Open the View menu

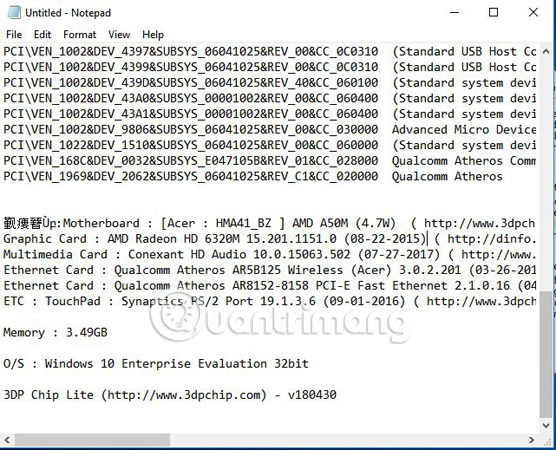[x=119, y=34]
